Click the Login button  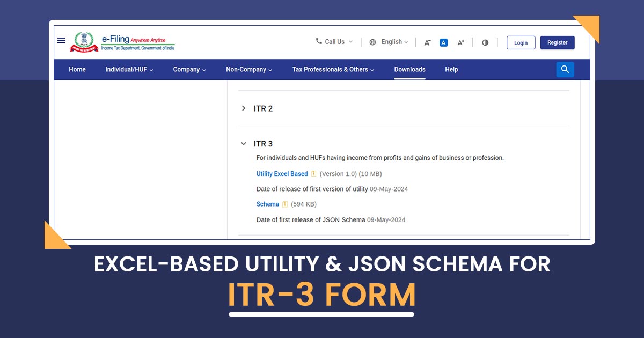click(x=520, y=42)
